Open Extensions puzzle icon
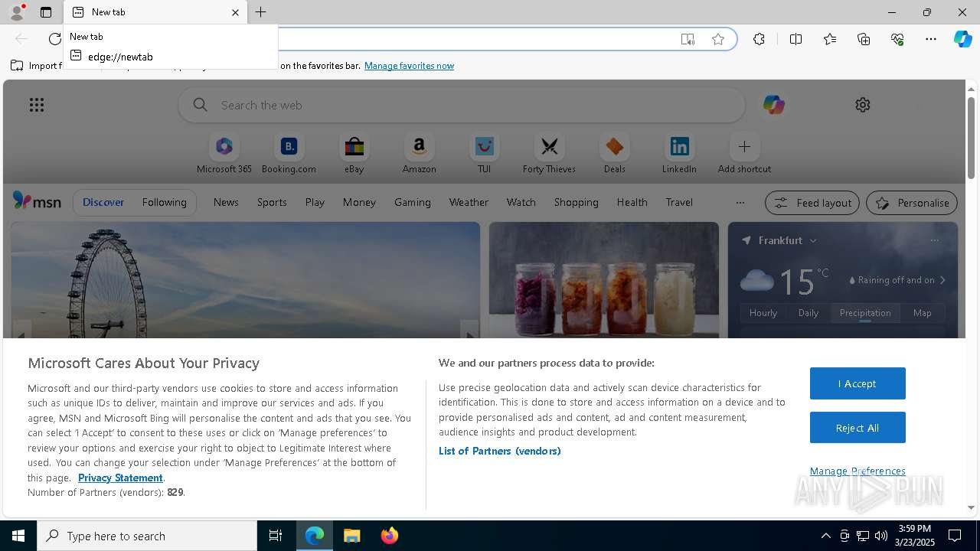Screen dimensions: 980x551 click(759, 39)
